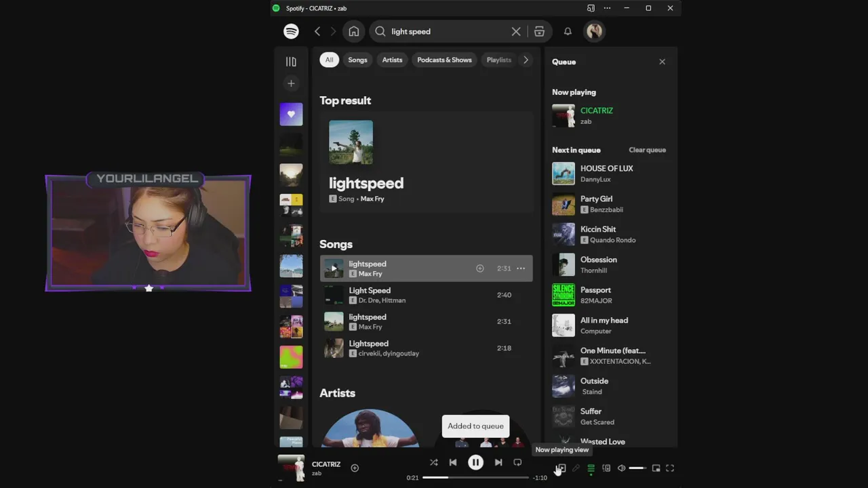This screenshot has width=868, height=488.
Task: Click CICATRIZ album art in player bar
Action: pos(292,468)
